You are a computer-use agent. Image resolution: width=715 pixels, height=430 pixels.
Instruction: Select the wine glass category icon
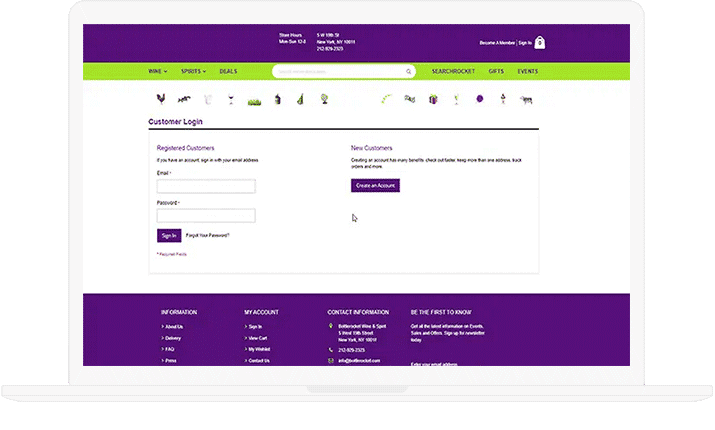(230, 99)
